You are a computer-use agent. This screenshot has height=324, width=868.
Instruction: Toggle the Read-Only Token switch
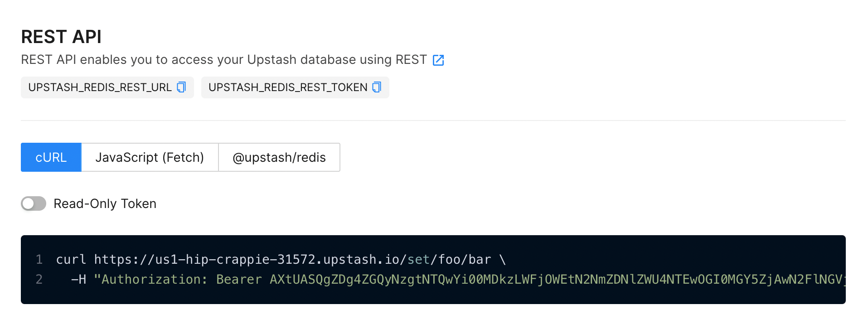pos(34,203)
